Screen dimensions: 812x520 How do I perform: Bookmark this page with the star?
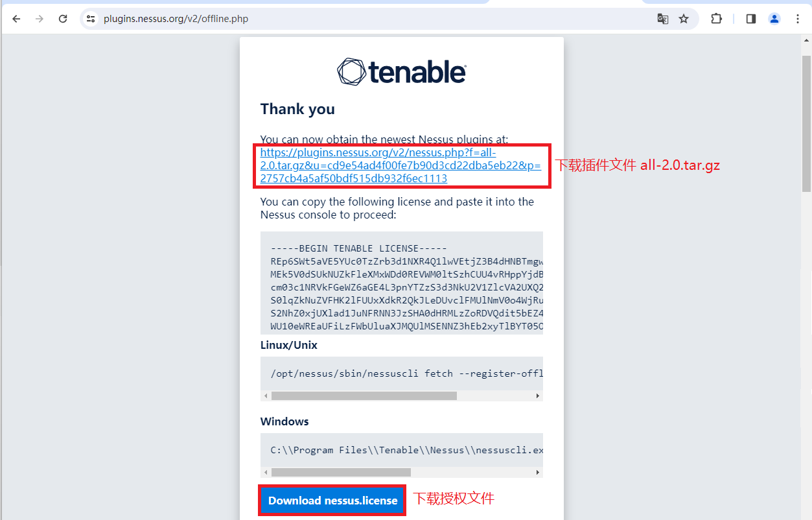click(x=684, y=19)
